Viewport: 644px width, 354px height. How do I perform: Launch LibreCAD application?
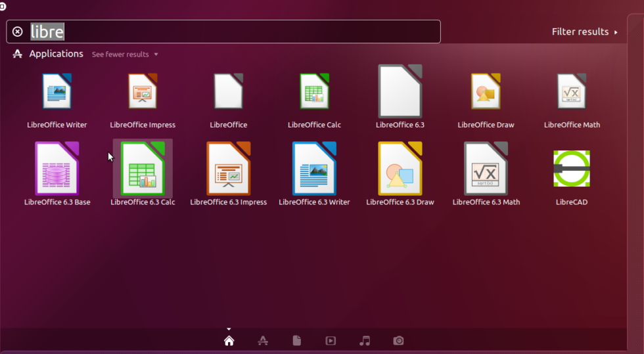coord(572,169)
